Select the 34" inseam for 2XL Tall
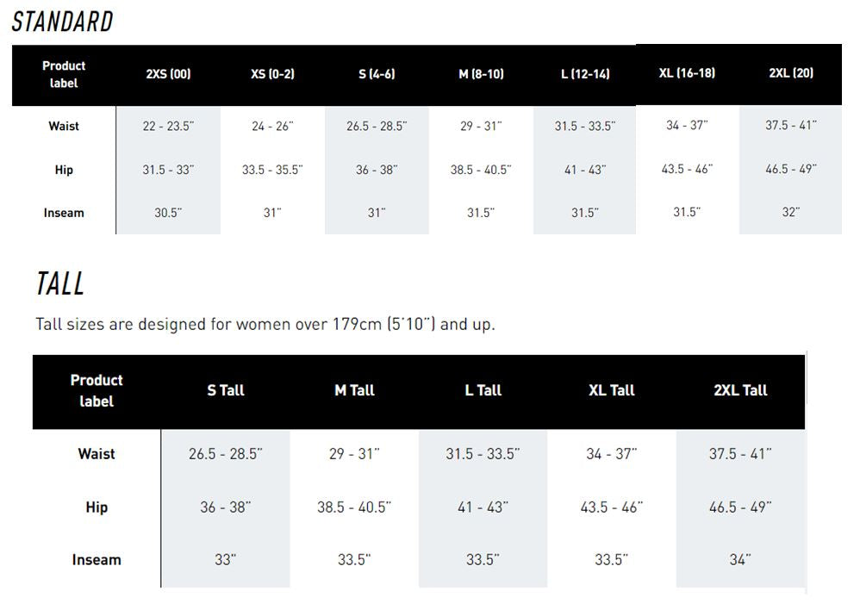860x616 pixels. tap(740, 560)
